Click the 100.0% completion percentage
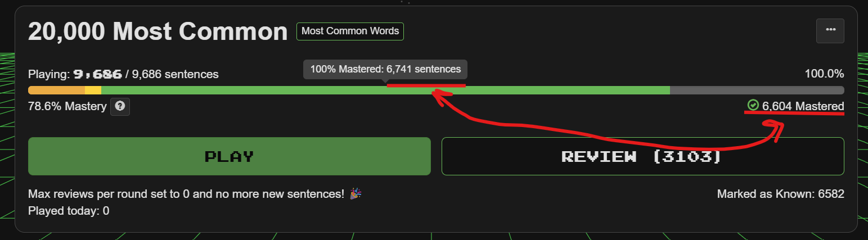Screen dimensions: 868x240 pyautogui.click(x=824, y=74)
